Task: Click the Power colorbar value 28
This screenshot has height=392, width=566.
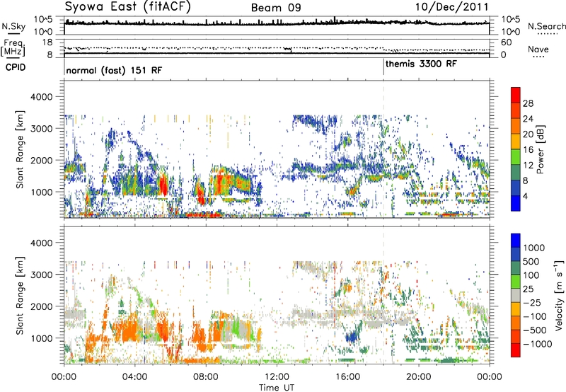Action: tap(528, 103)
